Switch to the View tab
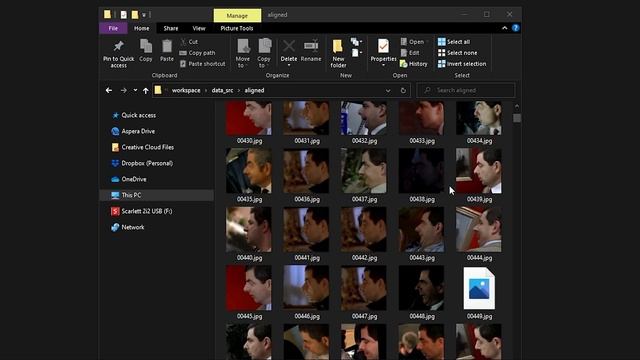The image size is (640, 360). (199, 28)
